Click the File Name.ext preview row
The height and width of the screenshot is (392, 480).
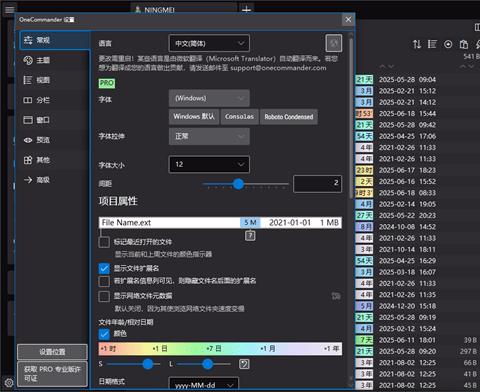pos(220,223)
